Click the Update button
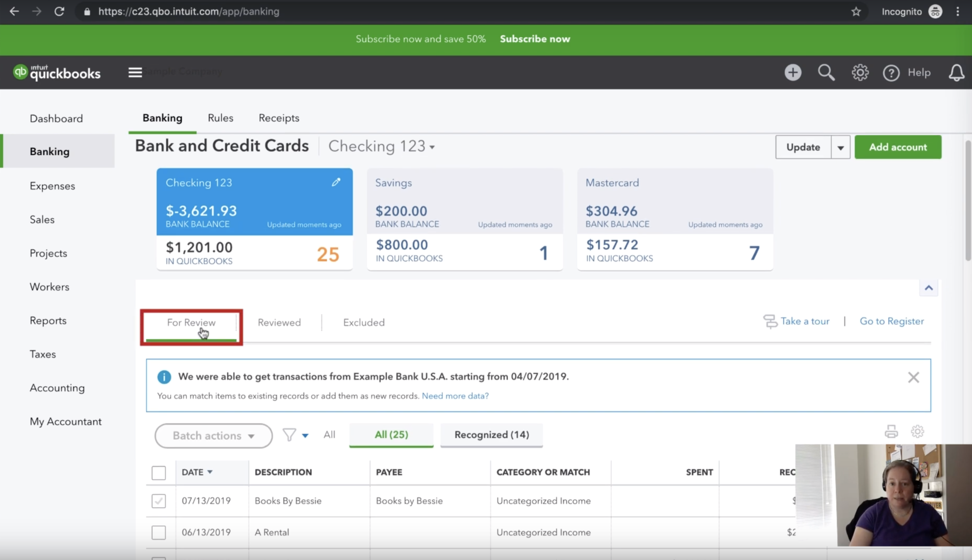 click(803, 147)
